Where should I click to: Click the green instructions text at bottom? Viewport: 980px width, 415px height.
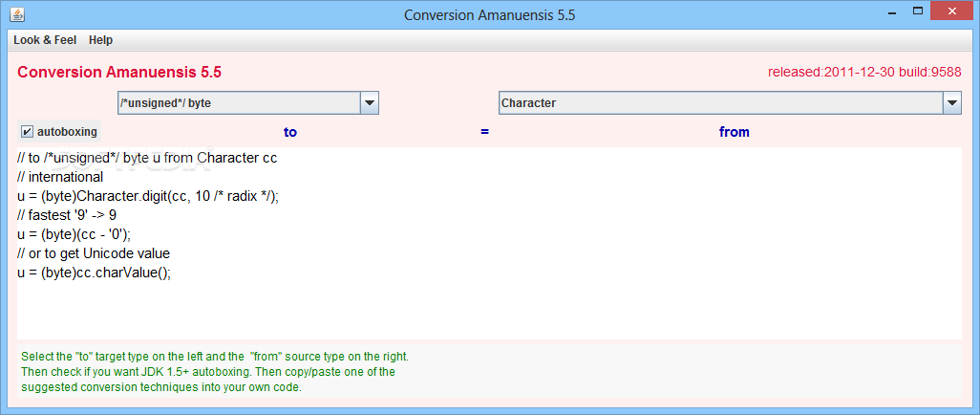214,372
